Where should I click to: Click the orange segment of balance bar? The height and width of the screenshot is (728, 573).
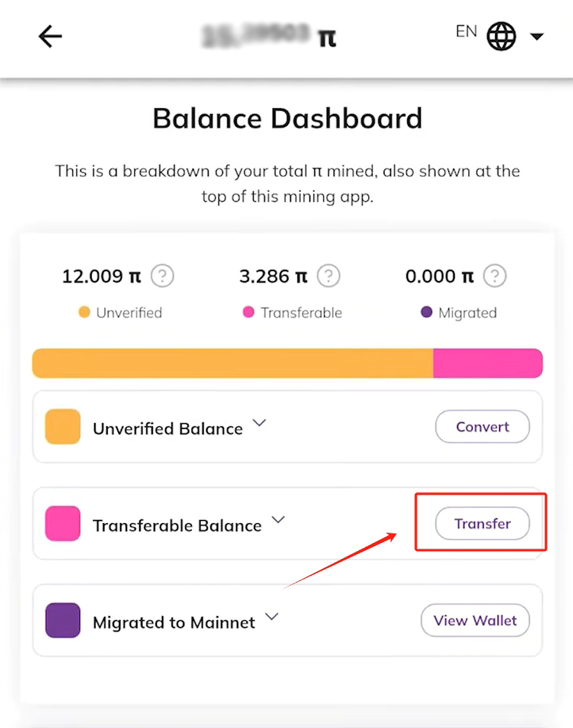click(x=232, y=363)
